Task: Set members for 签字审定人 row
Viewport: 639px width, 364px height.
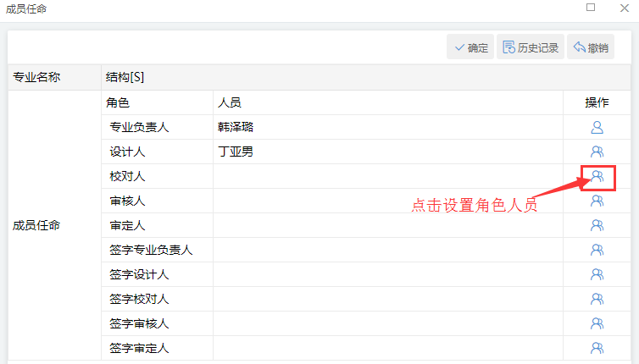Action: click(597, 348)
